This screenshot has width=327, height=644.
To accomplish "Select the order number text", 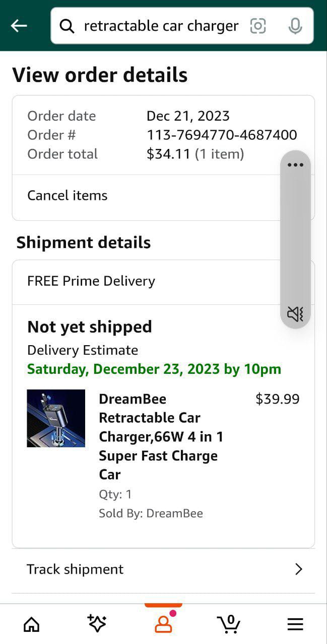I will coord(222,135).
